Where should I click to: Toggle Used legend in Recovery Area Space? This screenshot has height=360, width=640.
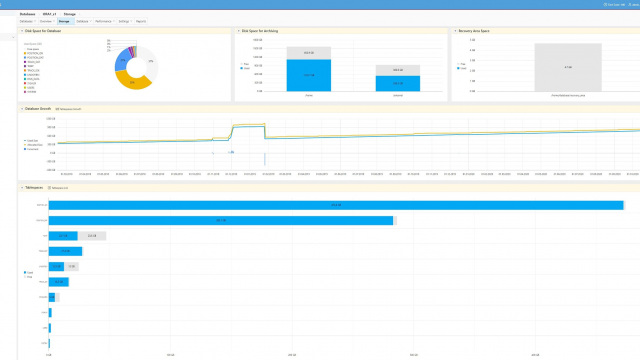(x=462, y=68)
